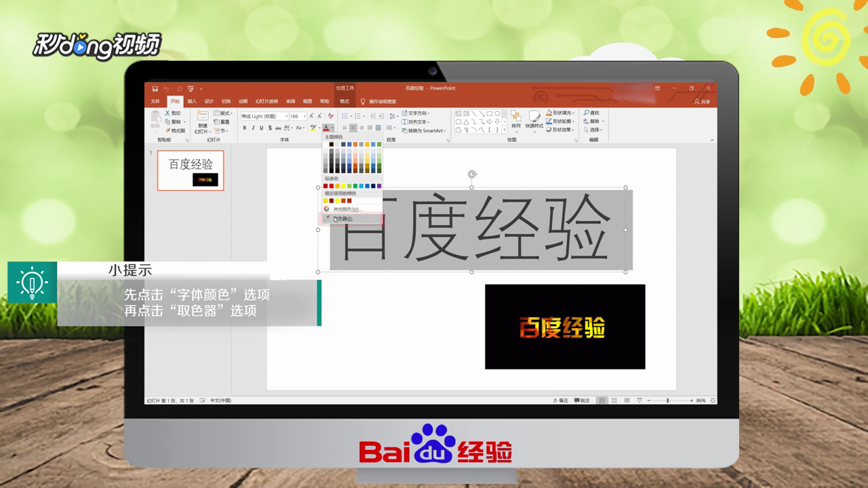The height and width of the screenshot is (488, 868).
Task: Click the text highlight color icon
Action: [x=313, y=128]
